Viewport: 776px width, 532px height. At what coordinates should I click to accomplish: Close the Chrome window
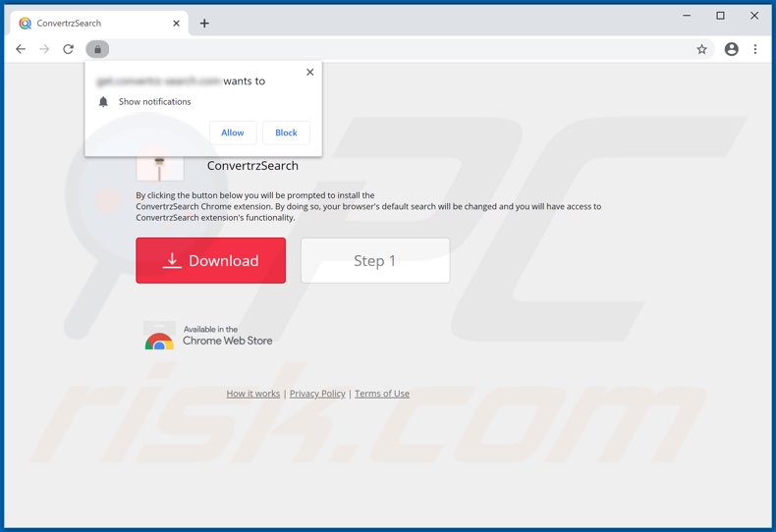click(x=754, y=16)
